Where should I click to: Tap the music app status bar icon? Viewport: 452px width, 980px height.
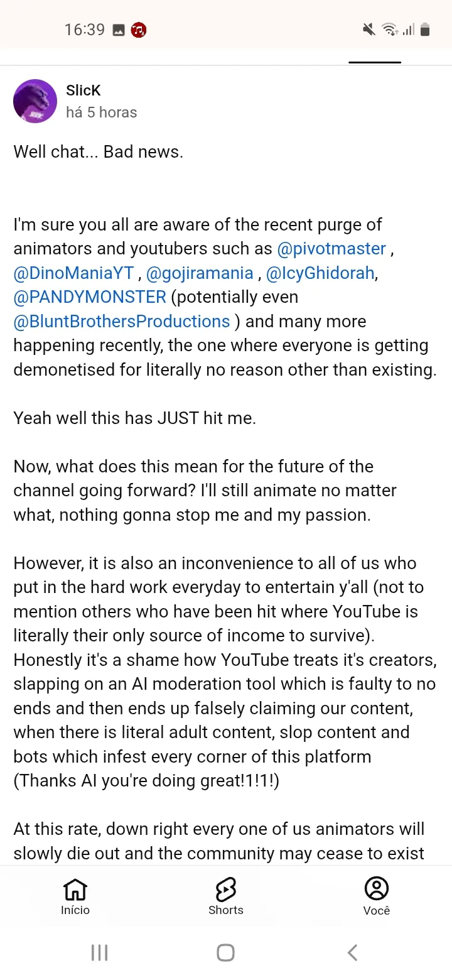tap(139, 30)
